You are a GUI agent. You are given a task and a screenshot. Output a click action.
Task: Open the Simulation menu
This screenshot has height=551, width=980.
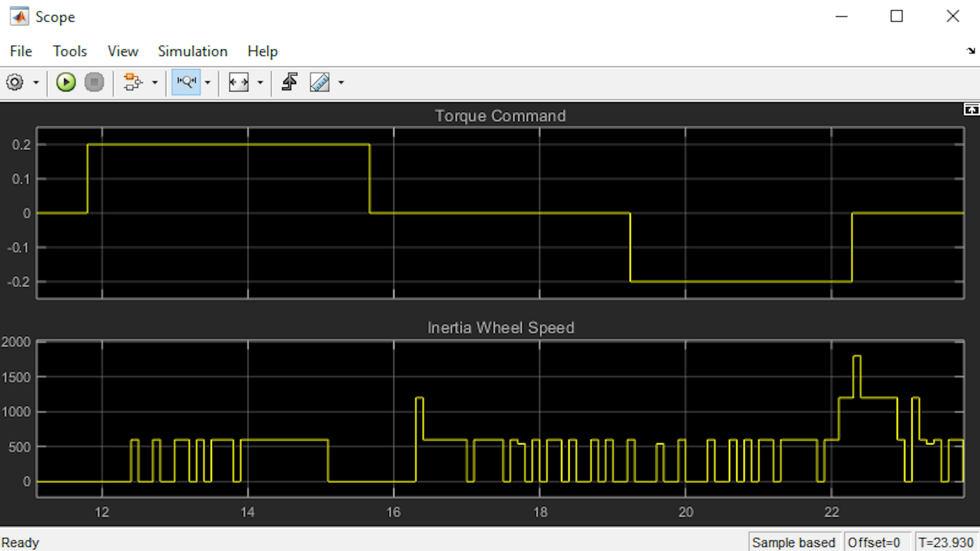click(193, 51)
